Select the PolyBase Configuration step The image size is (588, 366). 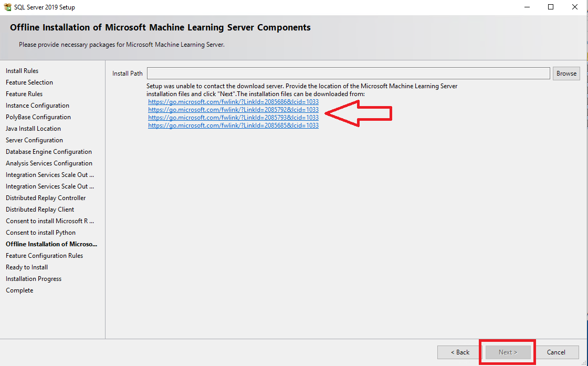pyautogui.click(x=38, y=117)
